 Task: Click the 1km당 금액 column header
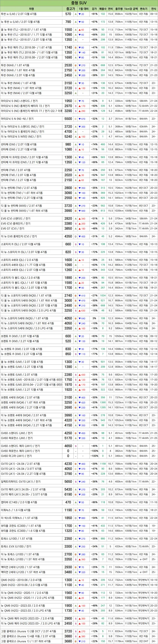click(131, 9)
